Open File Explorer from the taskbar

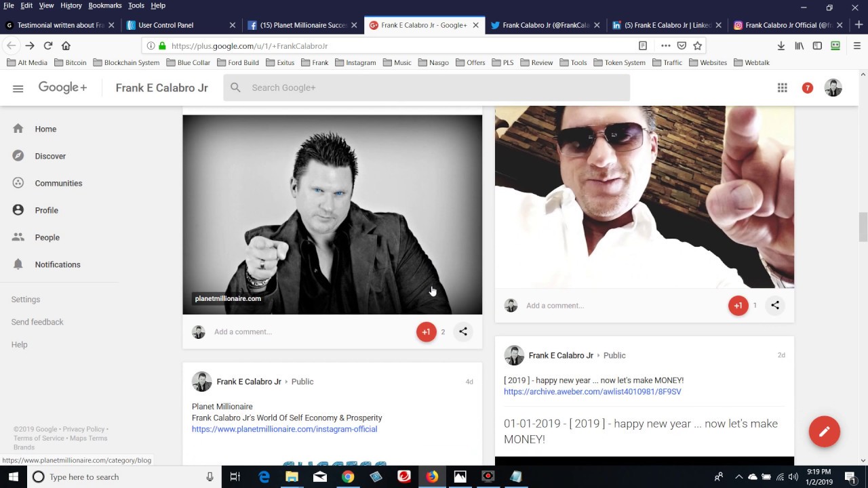tap(292, 476)
